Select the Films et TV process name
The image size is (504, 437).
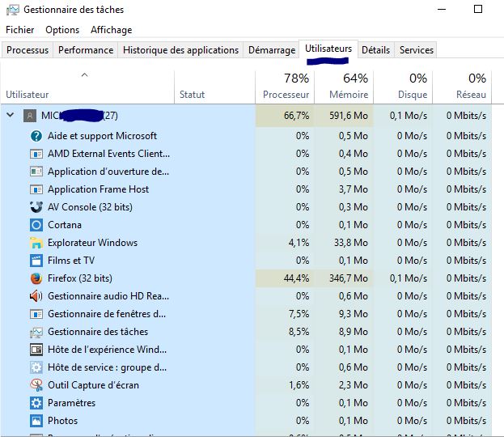click(x=71, y=260)
